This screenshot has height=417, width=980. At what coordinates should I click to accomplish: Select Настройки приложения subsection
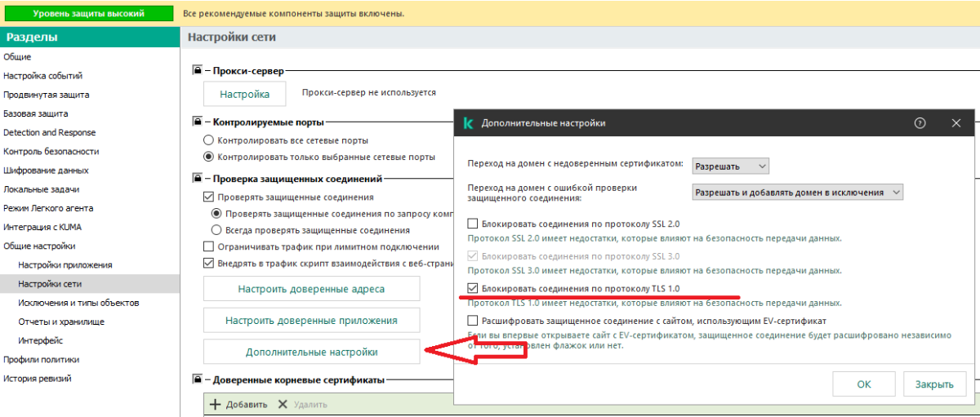[65, 264]
